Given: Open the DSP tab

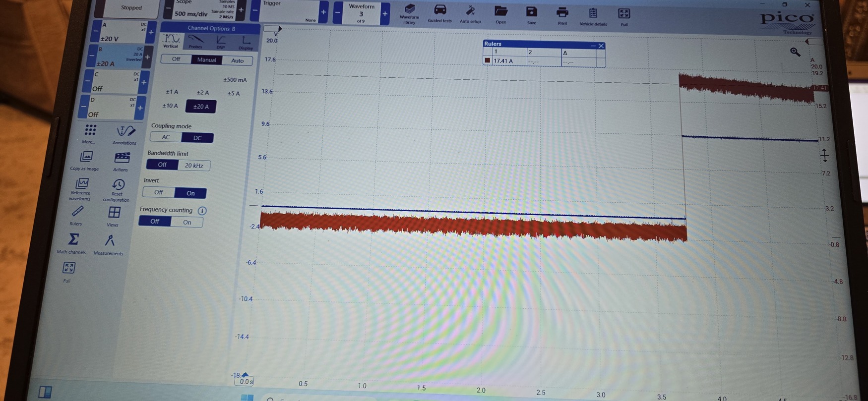Looking at the screenshot, I should tap(221, 42).
